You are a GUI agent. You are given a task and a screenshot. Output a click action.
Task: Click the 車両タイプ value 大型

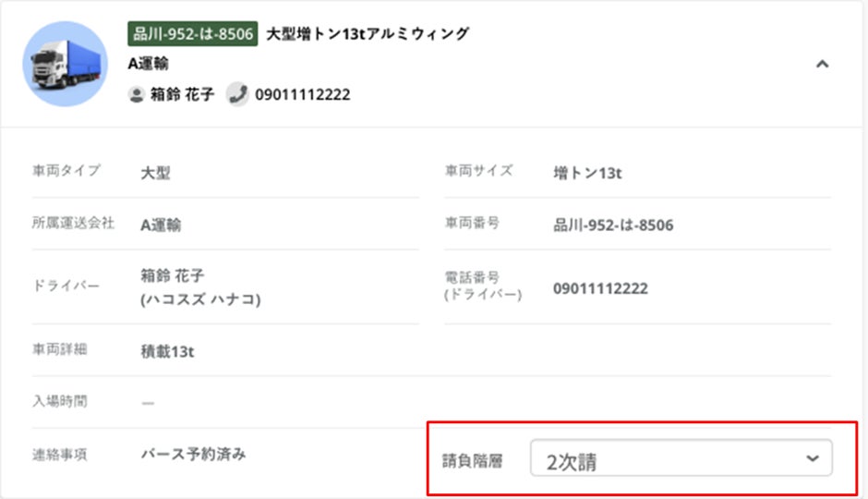click(155, 173)
